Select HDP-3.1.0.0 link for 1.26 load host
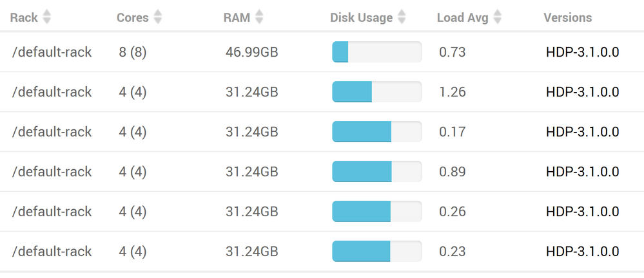644x278 pixels. click(582, 92)
